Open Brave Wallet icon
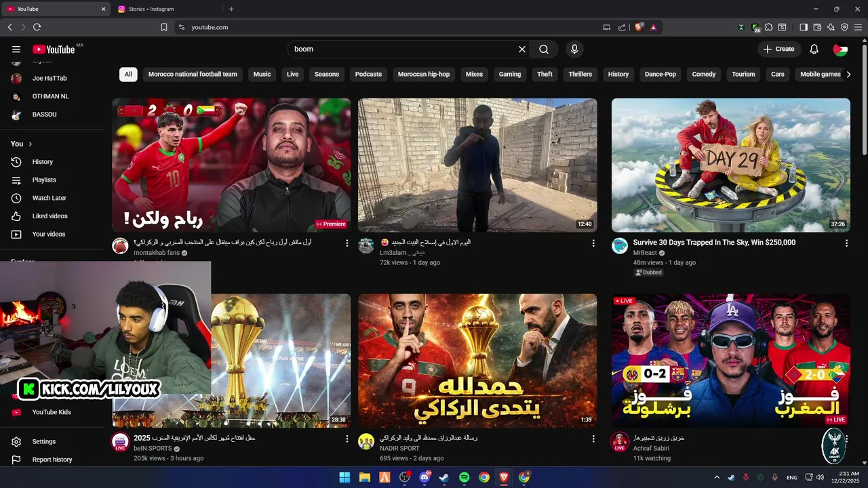Screen dimensions: 868x488 [817, 27]
